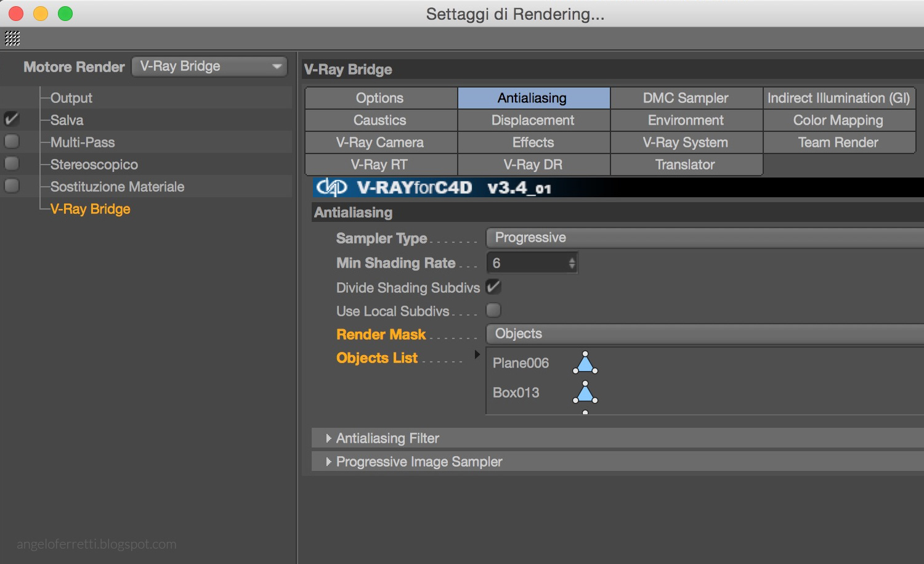Switch to the Caustics tab
Image resolution: width=924 pixels, height=564 pixels.
point(381,120)
